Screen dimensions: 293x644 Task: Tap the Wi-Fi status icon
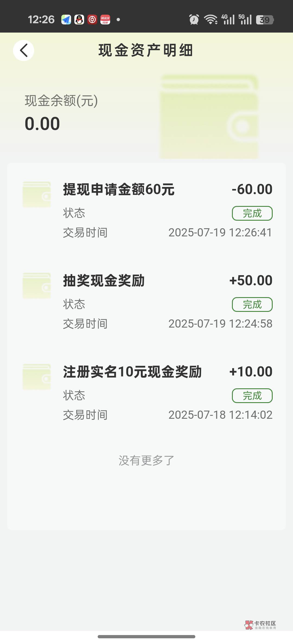(211, 20)
